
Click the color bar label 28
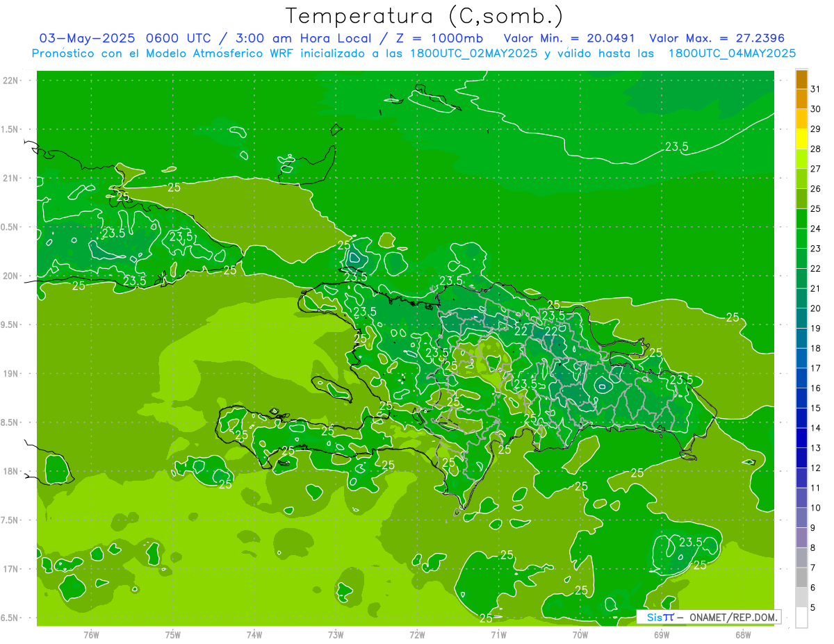click(816, 149)
